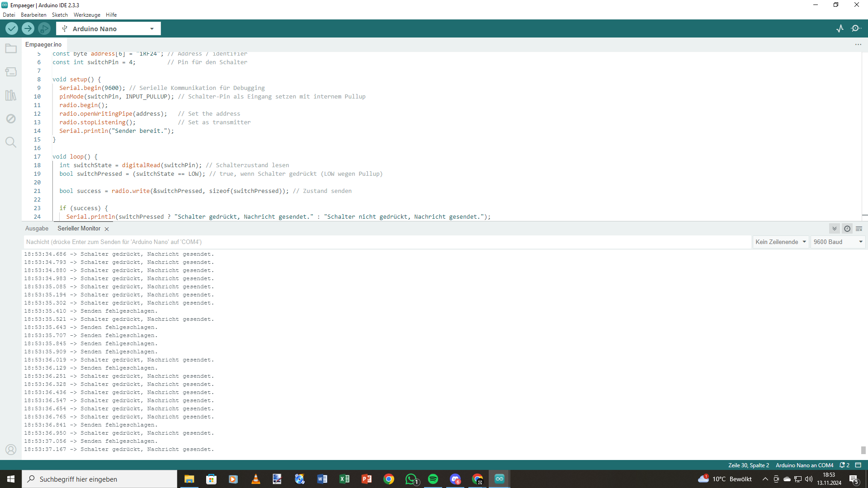Viewport: 868px width, 488px height.
Task: Click the serial message input field
Action: [387, 242]
